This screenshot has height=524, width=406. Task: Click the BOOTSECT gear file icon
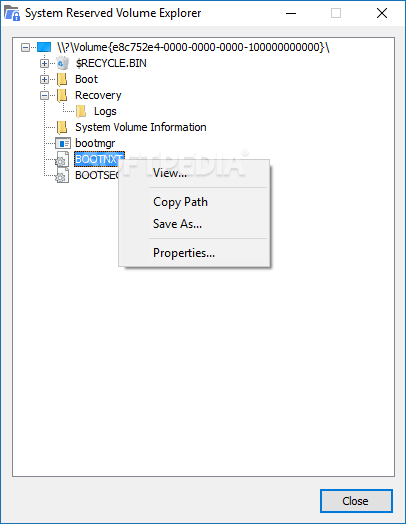pyautogui.click(x=62, y=175)
